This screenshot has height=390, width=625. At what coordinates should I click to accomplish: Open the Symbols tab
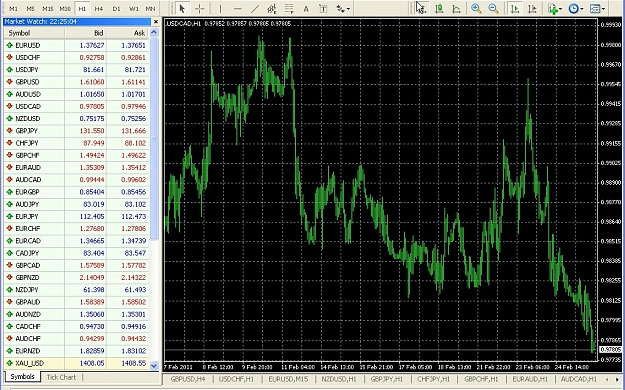[22, 377]
